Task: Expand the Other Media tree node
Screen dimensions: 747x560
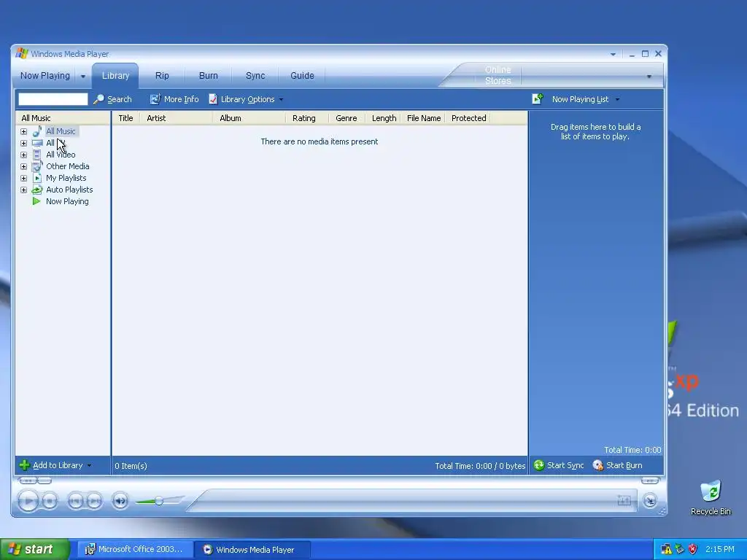Action: point(23,166)
